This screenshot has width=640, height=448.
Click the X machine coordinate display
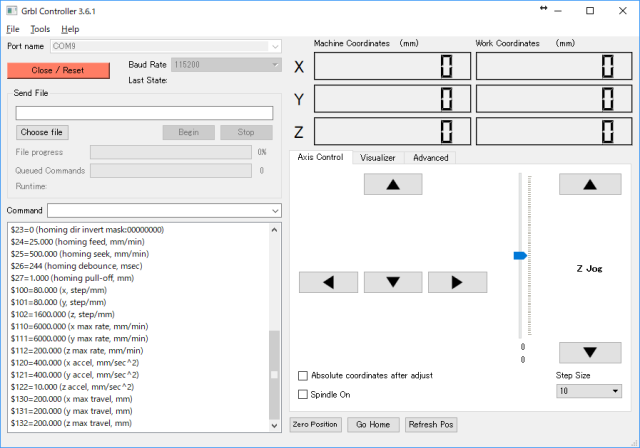(392, 66)
